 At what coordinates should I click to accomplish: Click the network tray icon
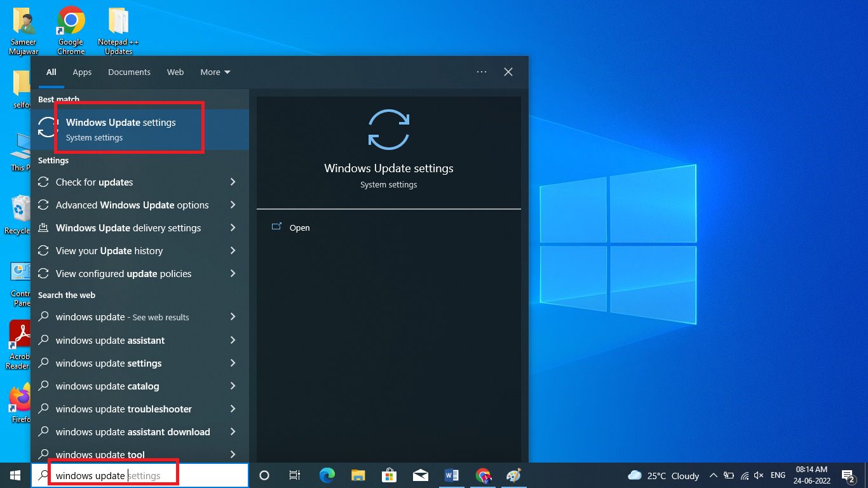[744, 475]
